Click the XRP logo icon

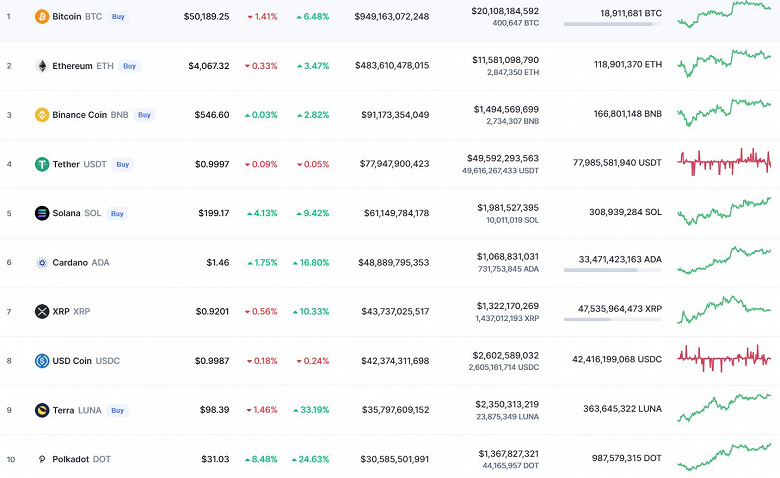point(42,311)
